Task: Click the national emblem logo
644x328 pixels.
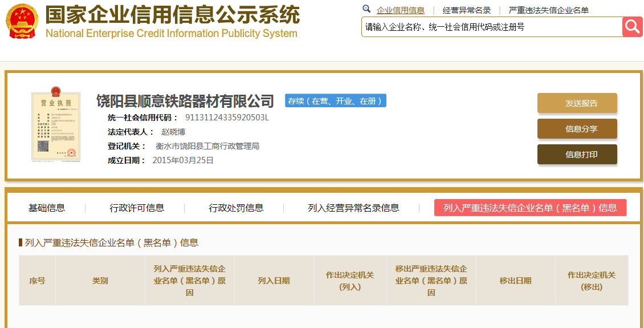Action: [x=22, y=21]
